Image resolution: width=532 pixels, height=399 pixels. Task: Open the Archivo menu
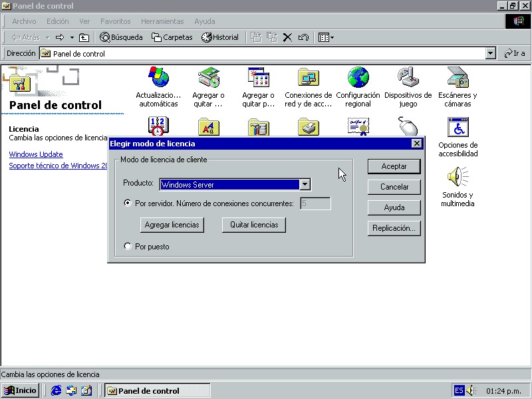(x=24, y=21)
